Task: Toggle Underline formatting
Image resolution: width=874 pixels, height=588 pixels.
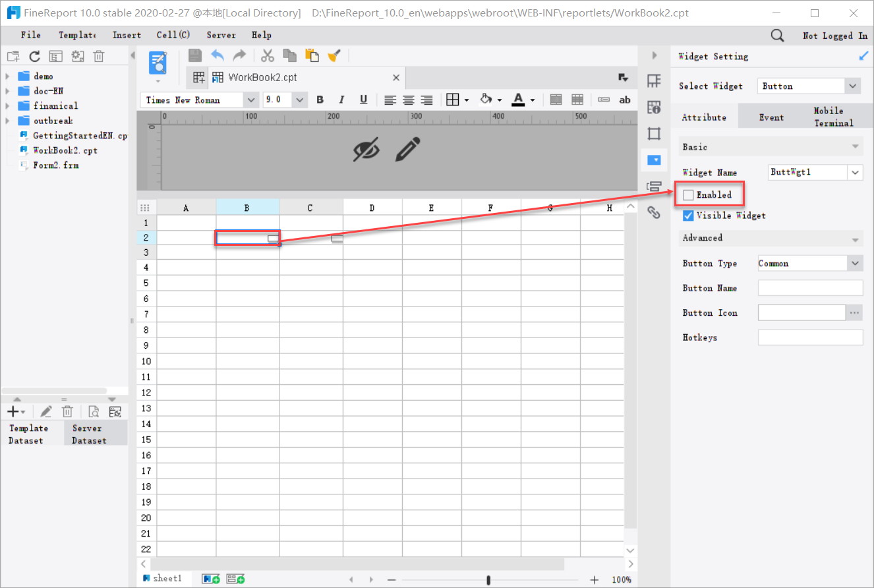Action: coord(363,100)
